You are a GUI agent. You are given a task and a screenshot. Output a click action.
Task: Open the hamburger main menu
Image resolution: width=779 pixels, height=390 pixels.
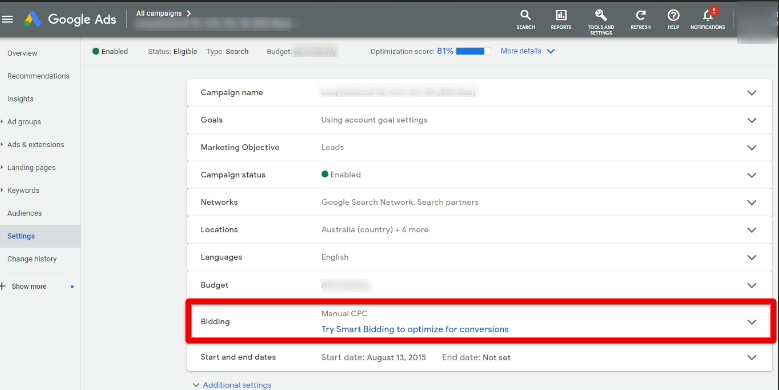click(7, 19)
